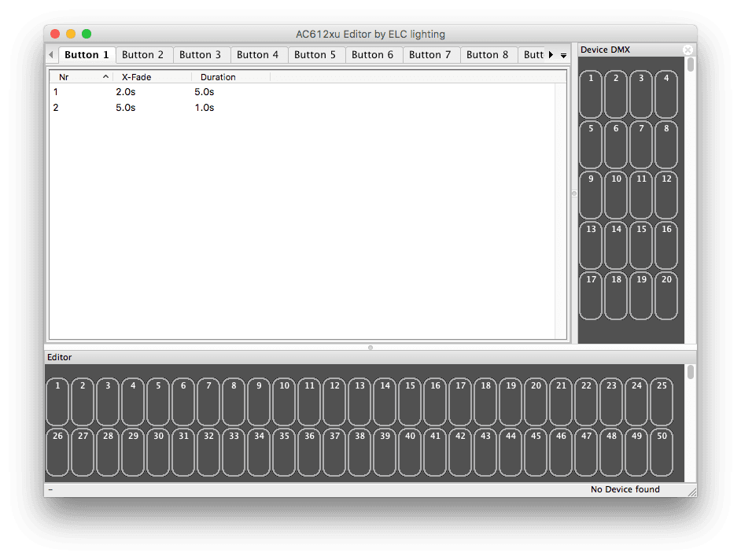Click the horizontal splitter handle above Editor
Viewport: 741px width, 560px height.
370,348
